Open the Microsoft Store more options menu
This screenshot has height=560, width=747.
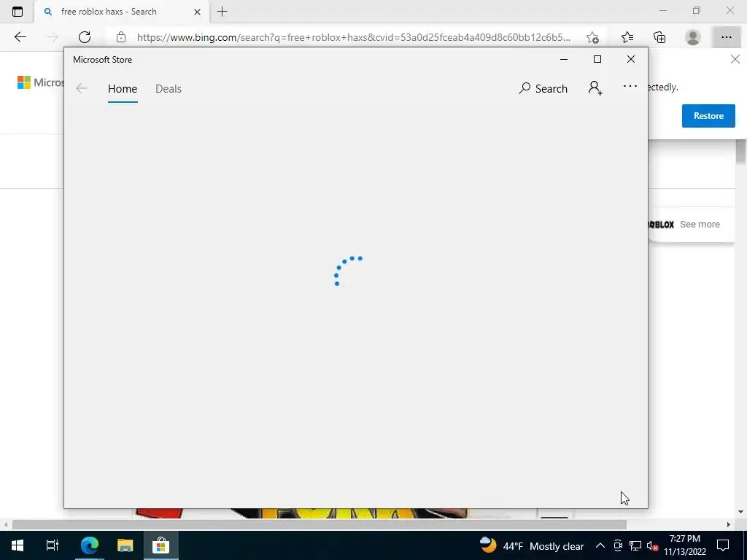[630, 86]
